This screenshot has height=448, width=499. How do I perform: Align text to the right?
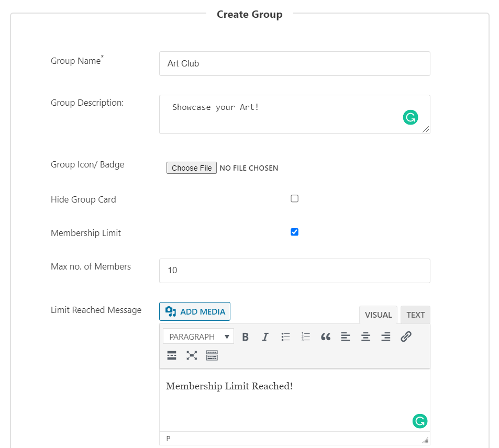coord(385,337)
